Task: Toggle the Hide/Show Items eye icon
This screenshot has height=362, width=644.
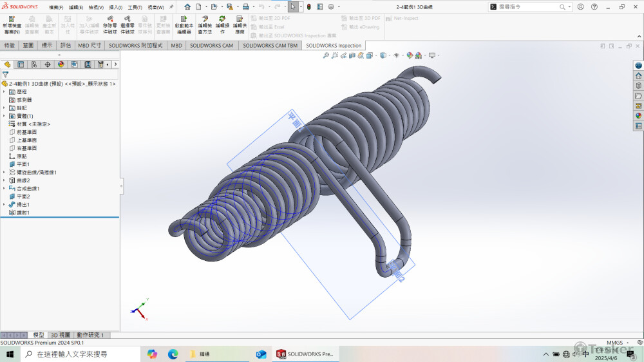Action: [x=396, y=55]
